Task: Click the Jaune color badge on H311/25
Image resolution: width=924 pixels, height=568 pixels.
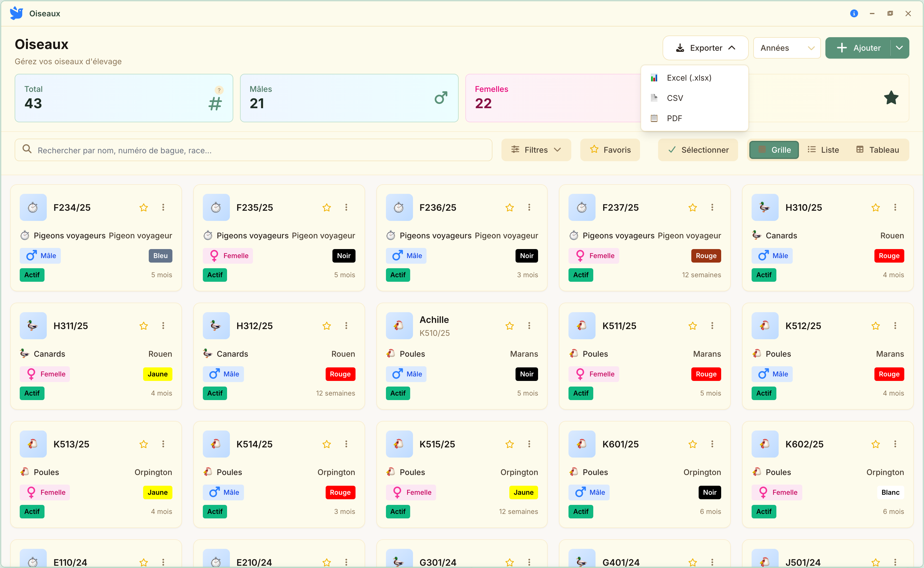Action: pyautogui.click(x=158, y=374)
